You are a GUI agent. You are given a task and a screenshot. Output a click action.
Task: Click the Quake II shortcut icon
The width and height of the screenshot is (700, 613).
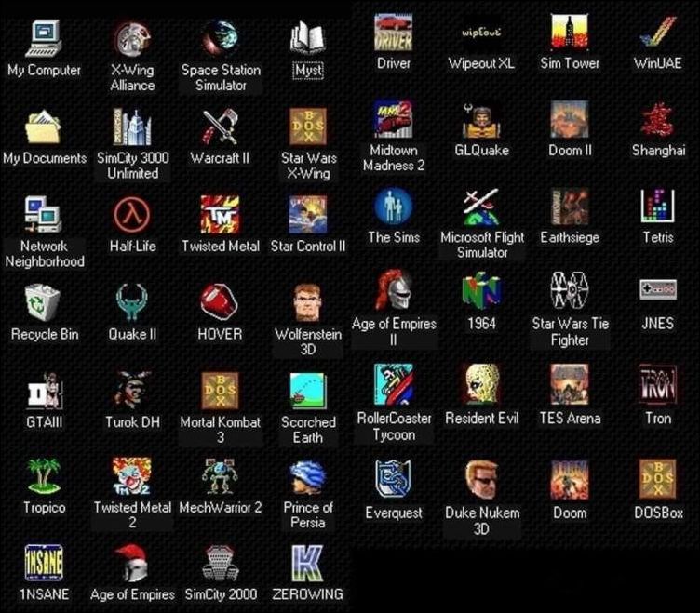(x=132, y=302)
